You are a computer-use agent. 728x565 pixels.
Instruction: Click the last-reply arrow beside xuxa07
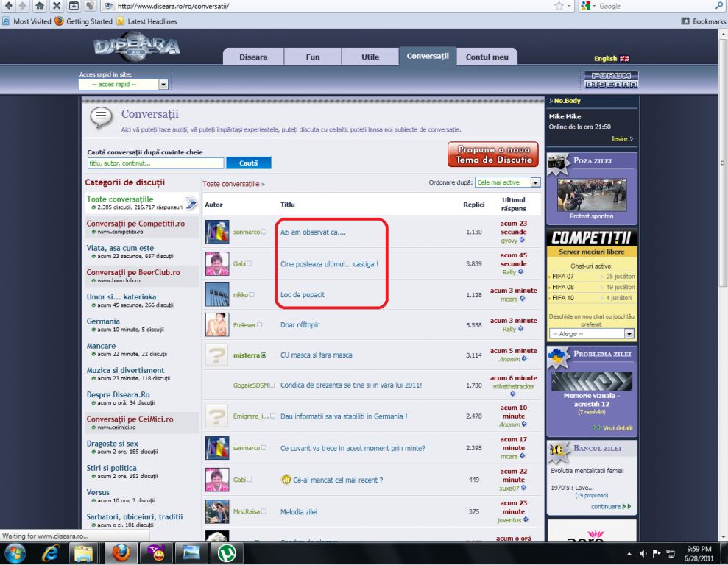(523, 488)
